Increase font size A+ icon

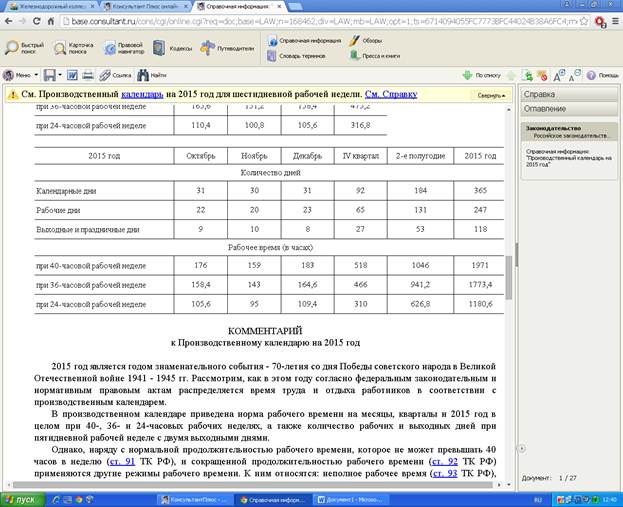[x=558, y=75]
